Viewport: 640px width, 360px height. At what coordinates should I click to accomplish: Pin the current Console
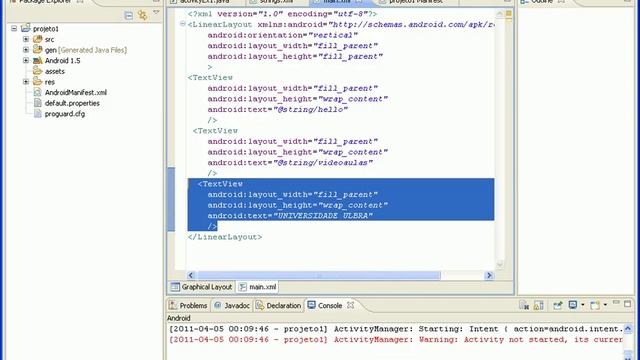(x=558, y=305)
